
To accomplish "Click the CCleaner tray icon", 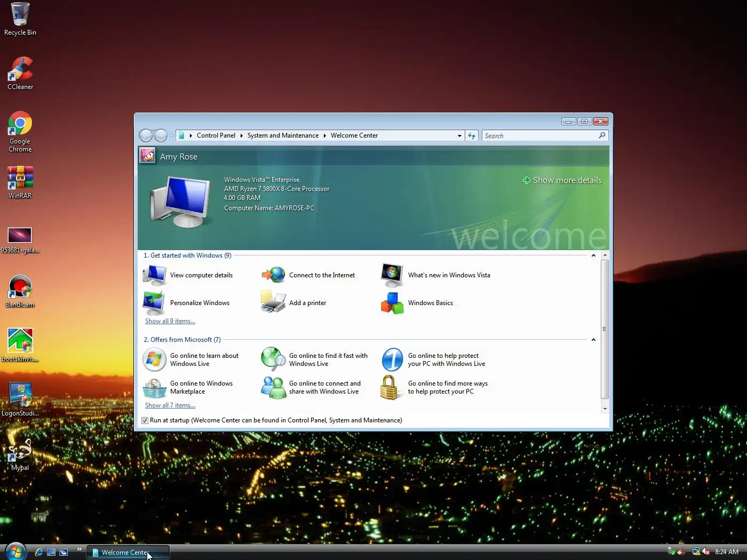I will (681, 551).
